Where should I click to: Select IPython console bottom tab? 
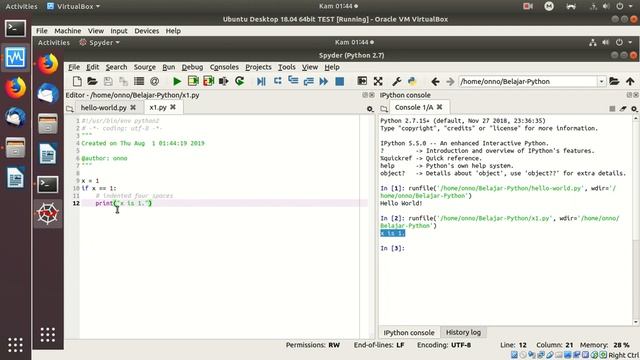click(409, 333)
